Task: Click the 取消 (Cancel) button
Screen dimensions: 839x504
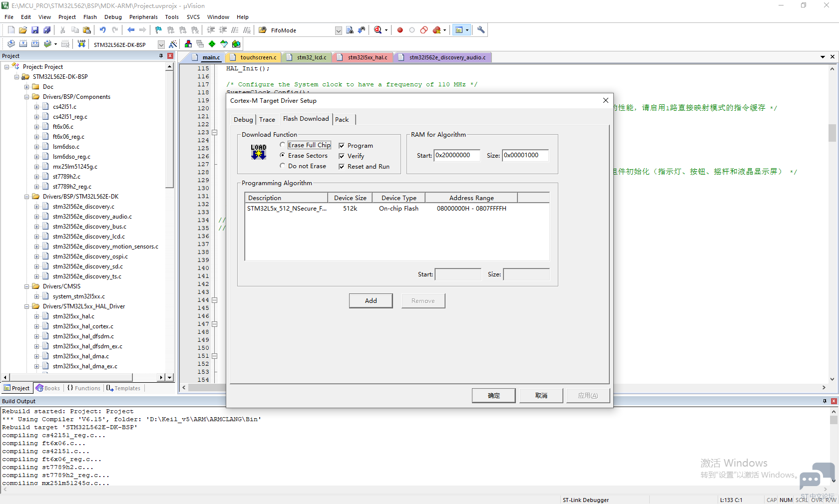Action: pos(541,396)
